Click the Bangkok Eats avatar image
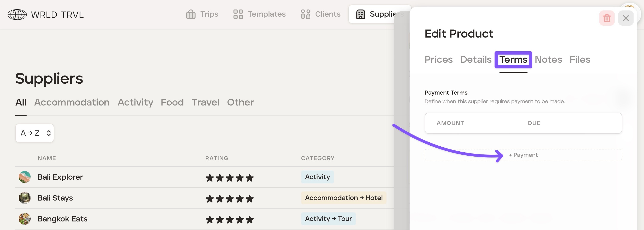644x230 pixels. coord(24,219)
